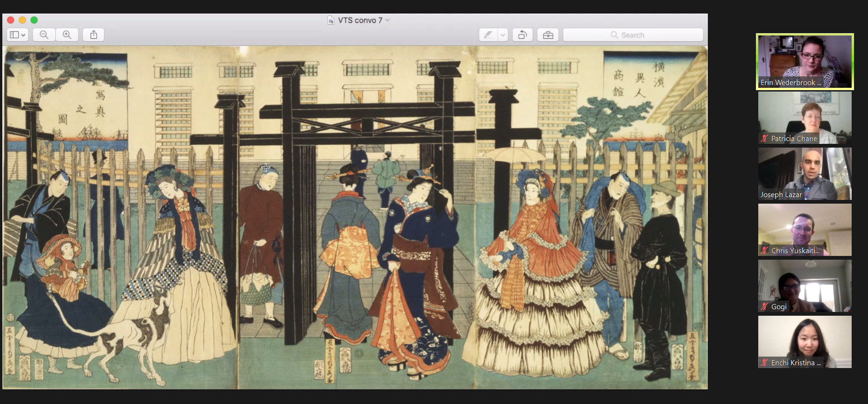Close the Preview window red button

click(x=10, y=20)
